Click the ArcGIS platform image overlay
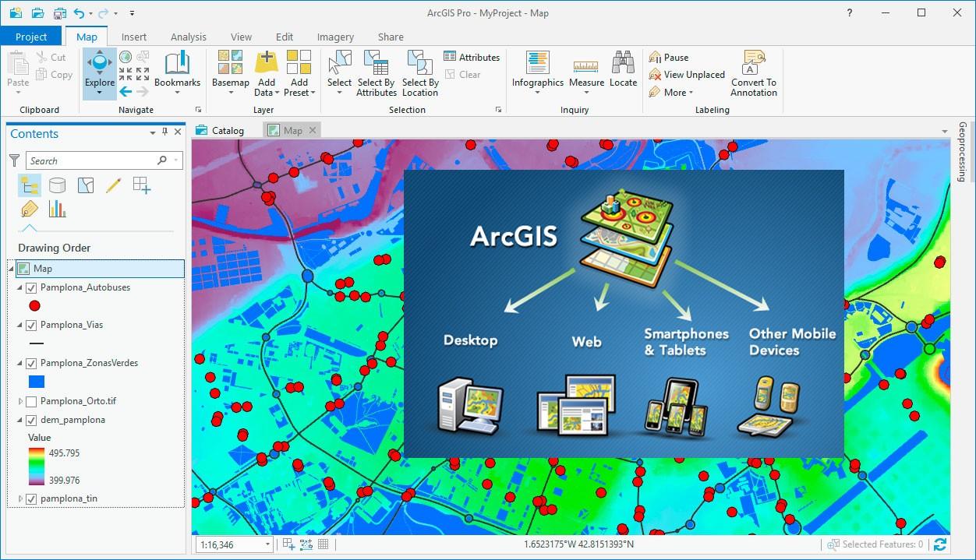The height and width of the screenshot is (560, 976). (624, 313)
